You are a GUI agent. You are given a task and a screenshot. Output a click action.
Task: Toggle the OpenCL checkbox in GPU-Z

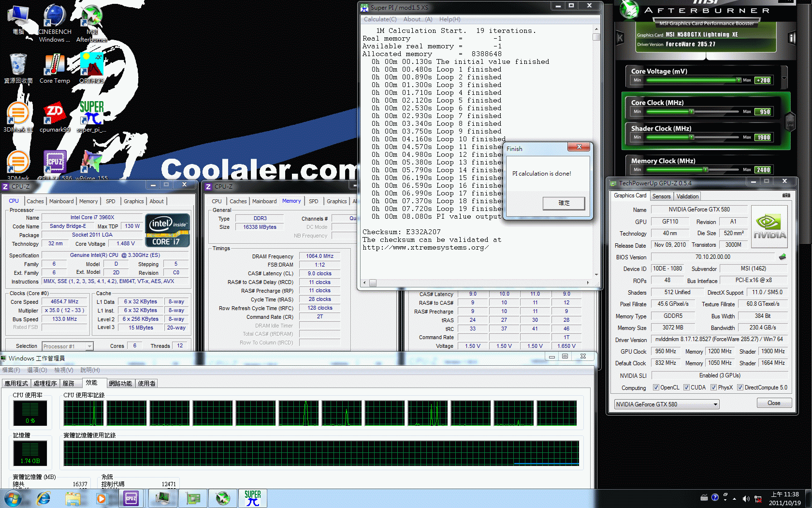(x=656, y=388)
